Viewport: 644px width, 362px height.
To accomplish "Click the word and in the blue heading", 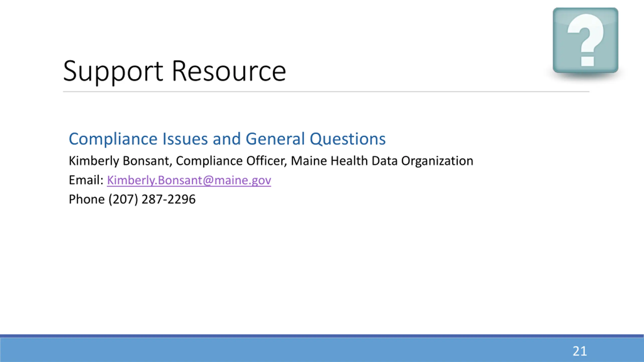I will click(227, 139).
